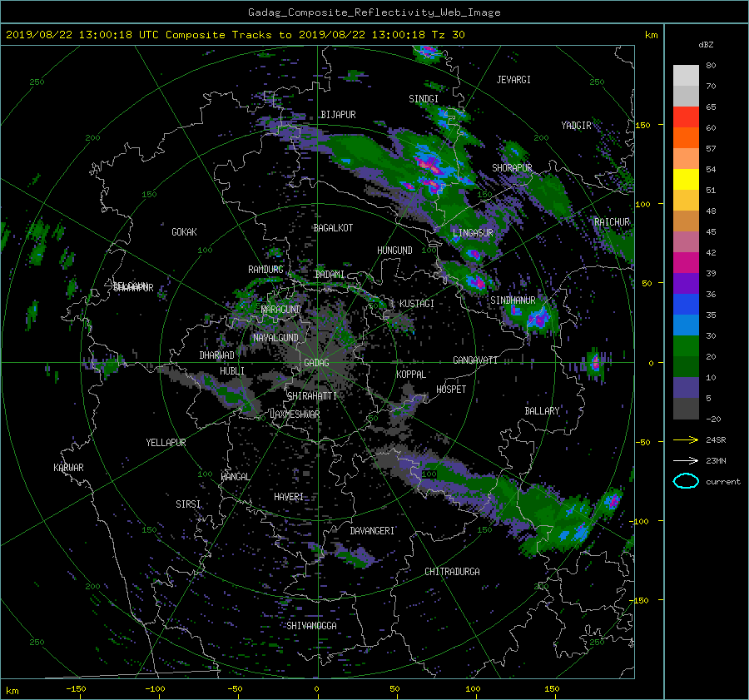The width and height of the screenshot is (749, 700).
Task: Select the HUBLI city label
Action: click(x=231, y=371)
